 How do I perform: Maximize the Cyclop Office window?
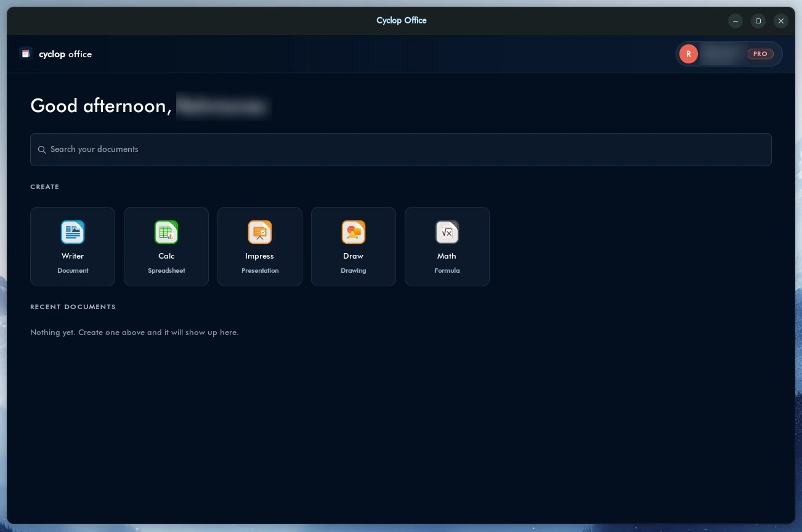click(x=758, y=21)
